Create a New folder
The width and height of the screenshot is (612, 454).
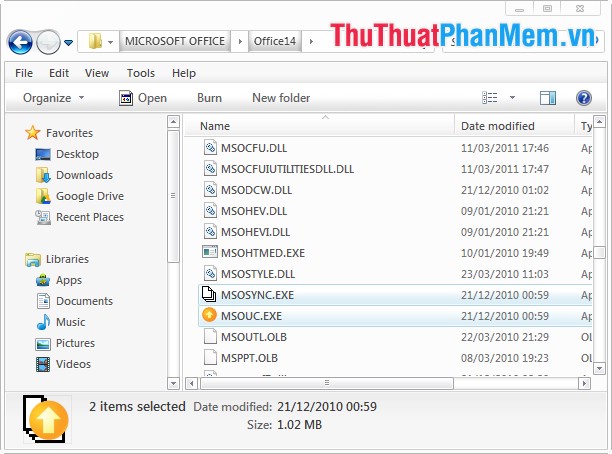pos(281,98)
